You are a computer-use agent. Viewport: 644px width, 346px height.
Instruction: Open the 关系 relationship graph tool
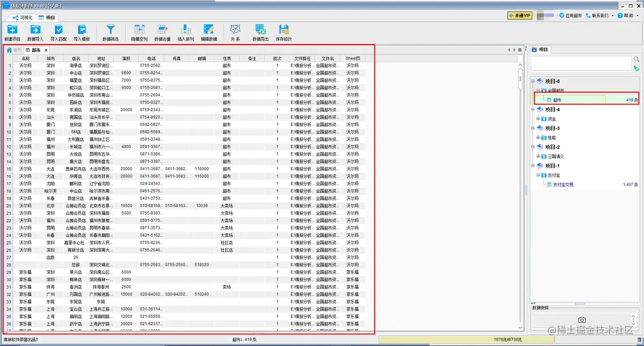[x=235, y=33]
